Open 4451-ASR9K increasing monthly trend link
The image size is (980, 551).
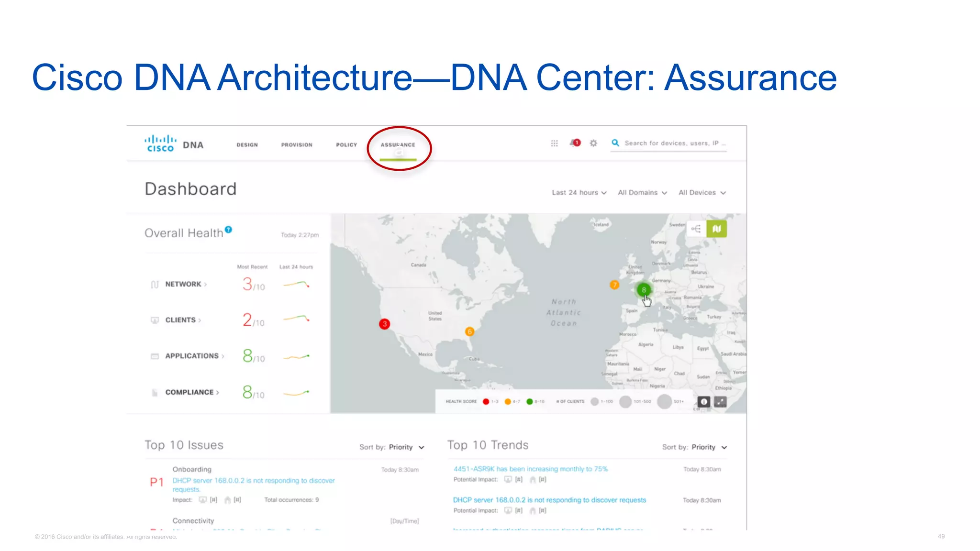[531, 469]
